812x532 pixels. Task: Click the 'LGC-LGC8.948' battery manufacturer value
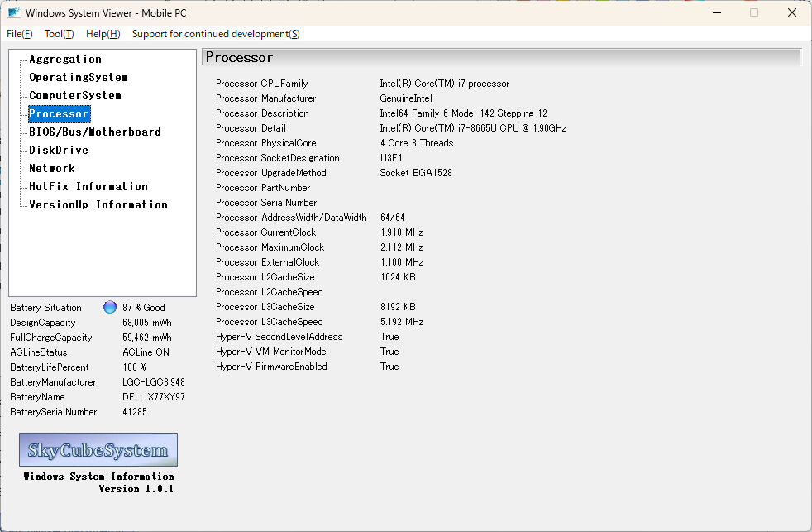(x=154, y=382)
